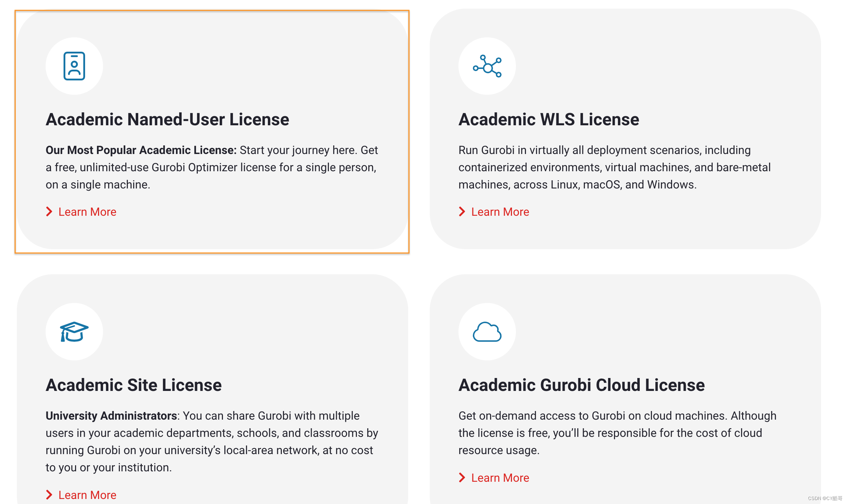
Task: Click the Academic Gurobi Cloud License heading
Action: tap(582, 385)
